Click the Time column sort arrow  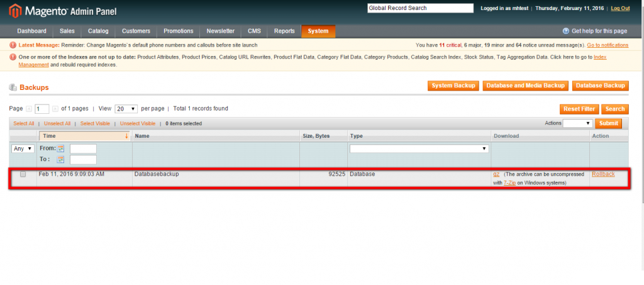point(126,136)
